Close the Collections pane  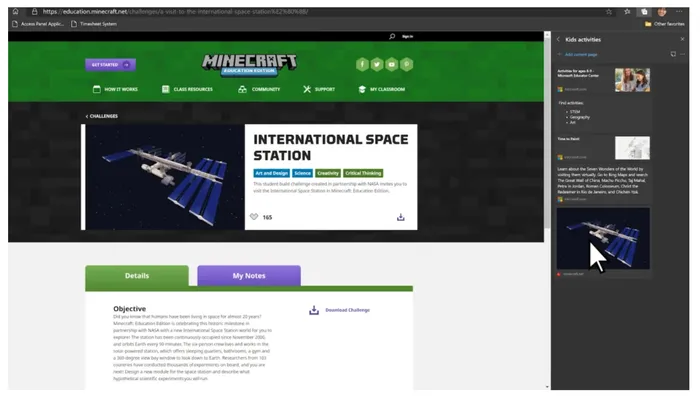click(682, 39)
